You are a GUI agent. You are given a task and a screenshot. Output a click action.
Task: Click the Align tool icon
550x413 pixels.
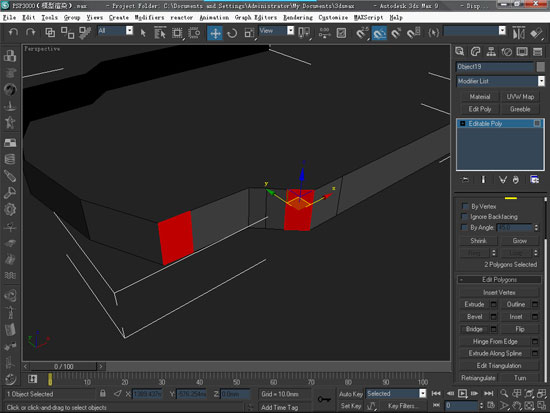(536, 33)
